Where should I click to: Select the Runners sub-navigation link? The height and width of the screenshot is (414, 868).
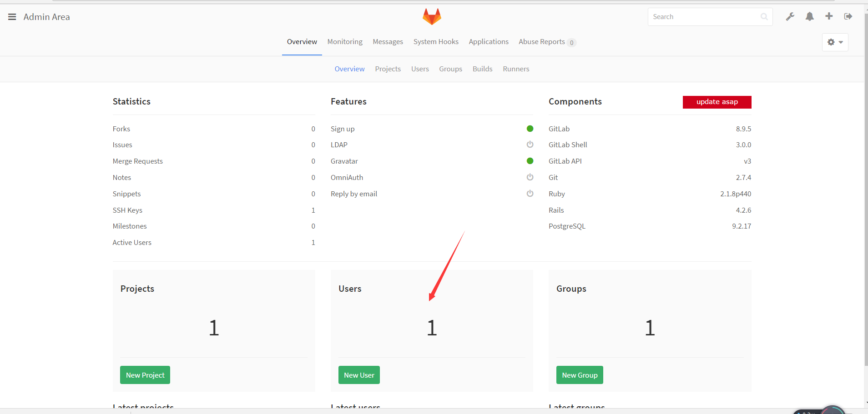[516, 69]
